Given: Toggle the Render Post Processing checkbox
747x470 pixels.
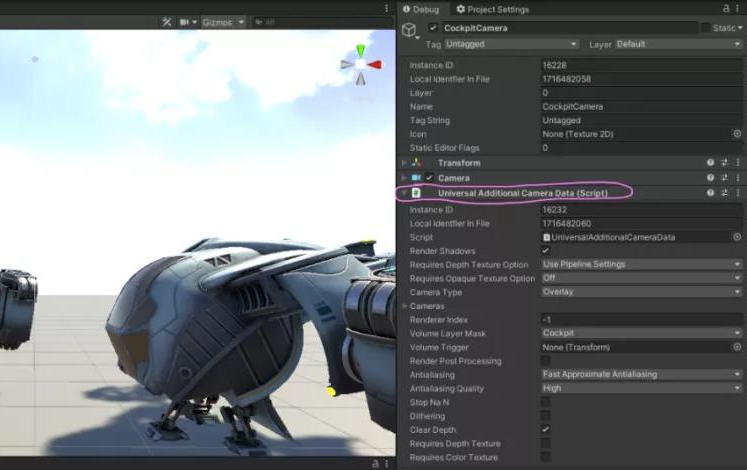Looking at the screenshot, I should tap(545, 360).
